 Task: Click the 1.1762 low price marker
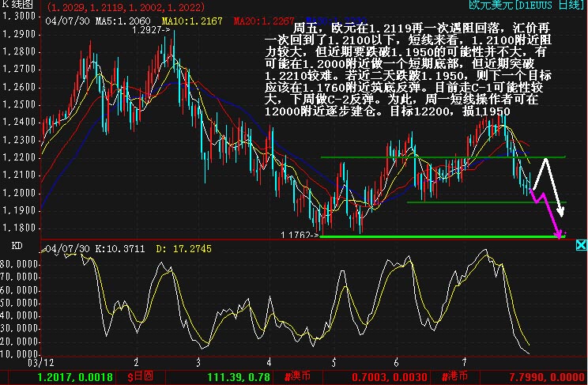[x=300, y=235]
